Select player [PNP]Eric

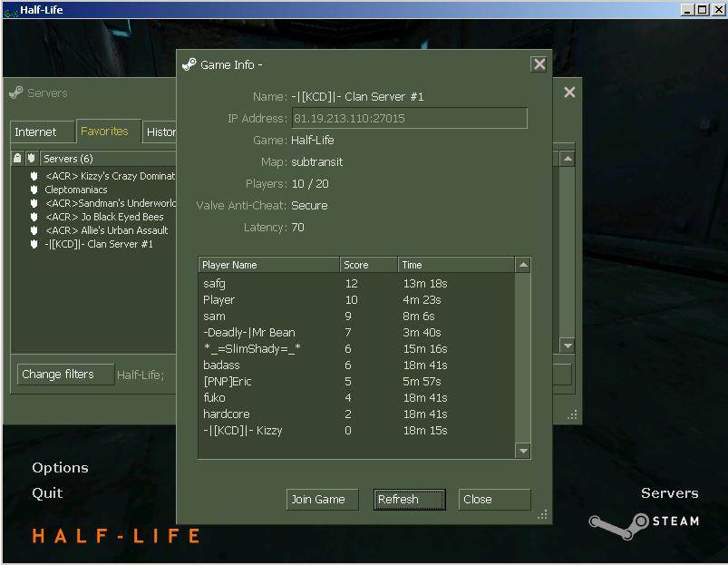pos(356,381)
